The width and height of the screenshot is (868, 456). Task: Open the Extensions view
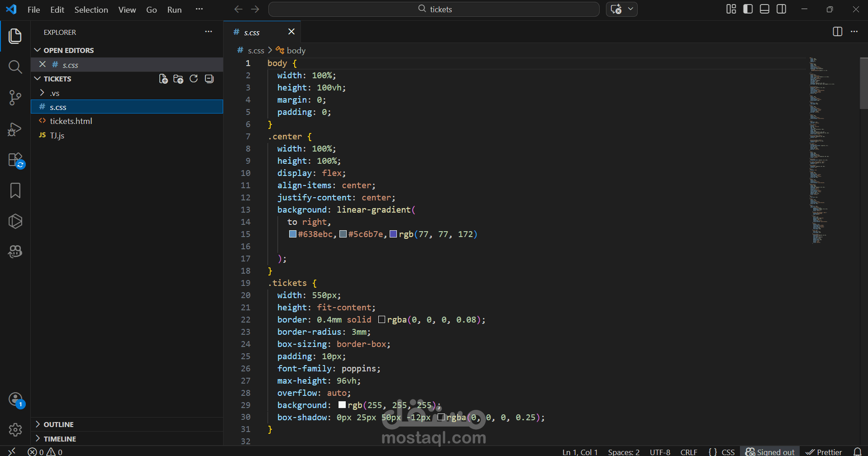15,160
